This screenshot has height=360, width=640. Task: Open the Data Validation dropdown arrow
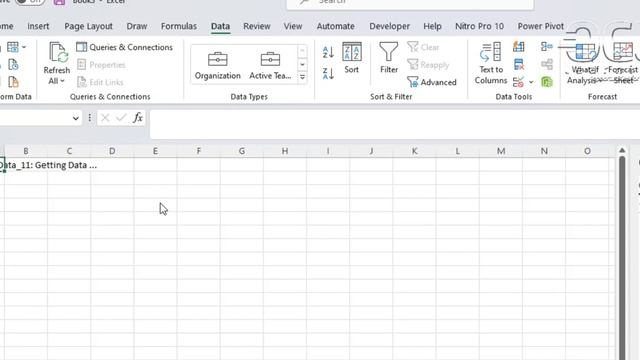[x=531, y=82]
